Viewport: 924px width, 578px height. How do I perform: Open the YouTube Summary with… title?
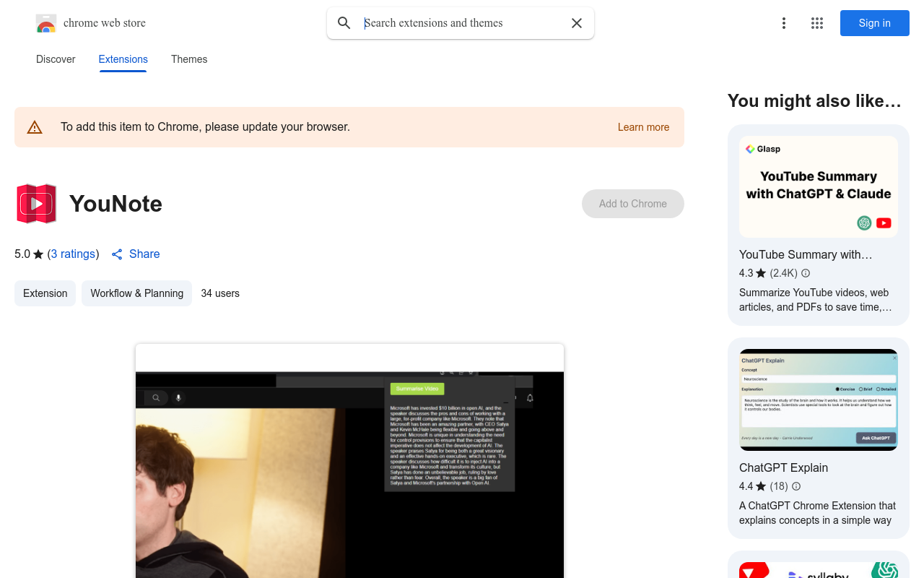point(806,254)
